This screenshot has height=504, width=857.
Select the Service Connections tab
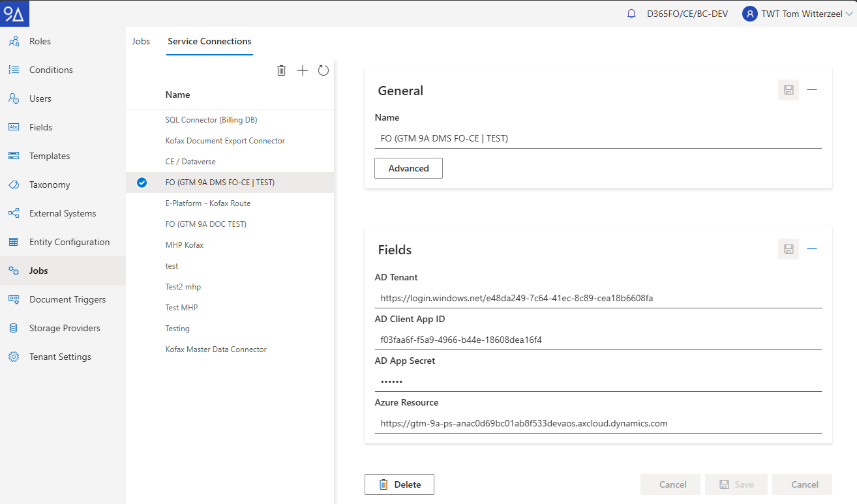209,41
